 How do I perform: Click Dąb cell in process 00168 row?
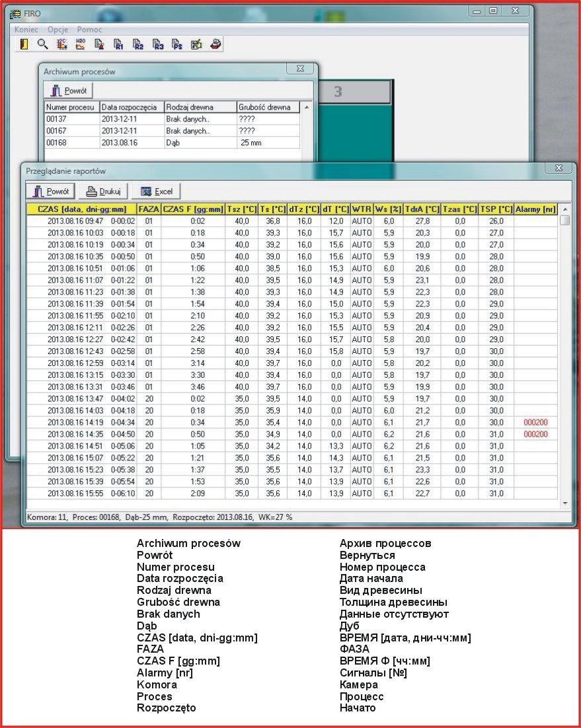[x=201, y=143]
